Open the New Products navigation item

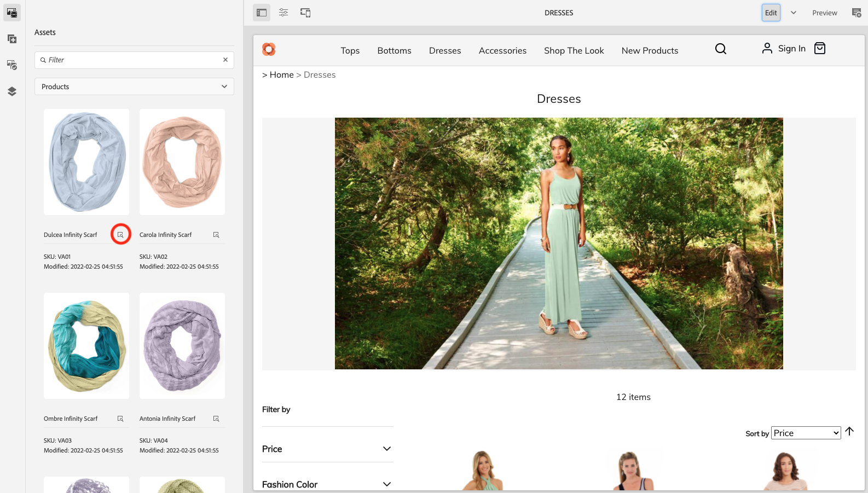(x=650, y=50)
